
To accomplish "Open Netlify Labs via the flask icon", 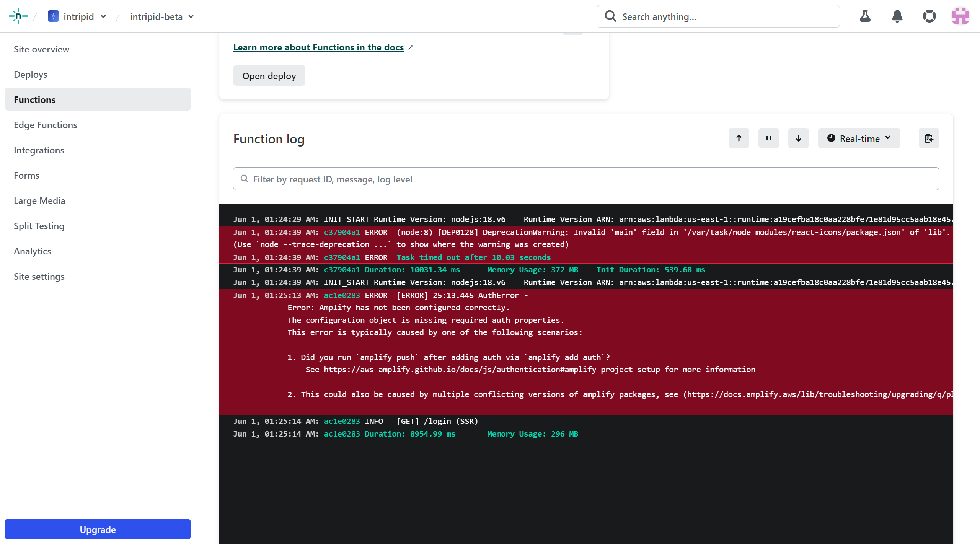I will [865, 16].
